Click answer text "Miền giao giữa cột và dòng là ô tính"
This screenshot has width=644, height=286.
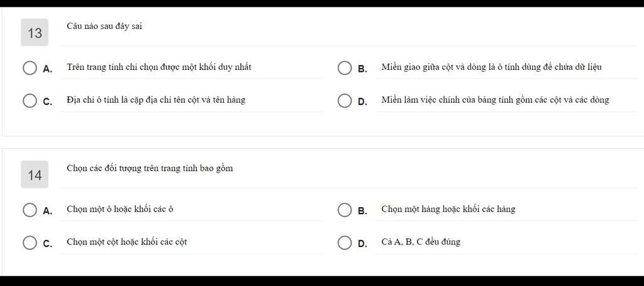point(491,67)
